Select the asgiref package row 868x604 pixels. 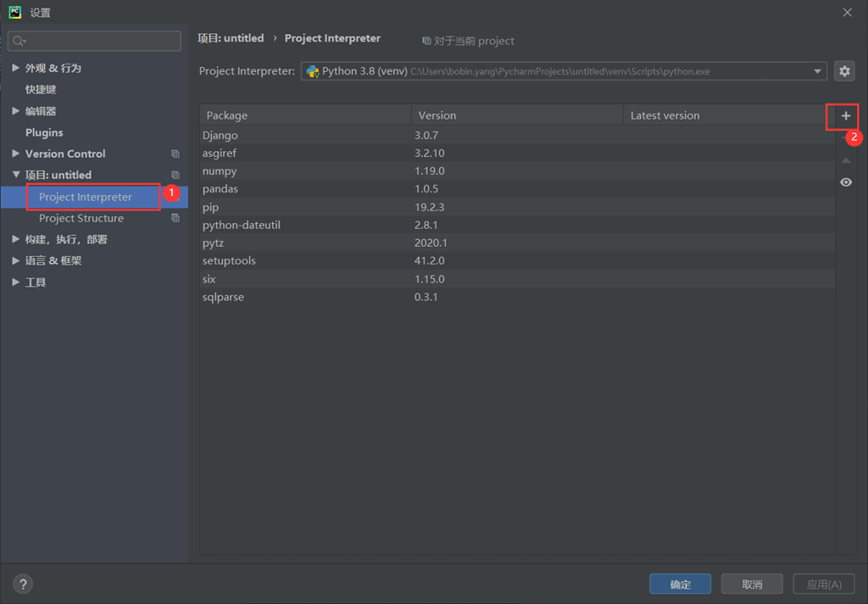(517, 153)
